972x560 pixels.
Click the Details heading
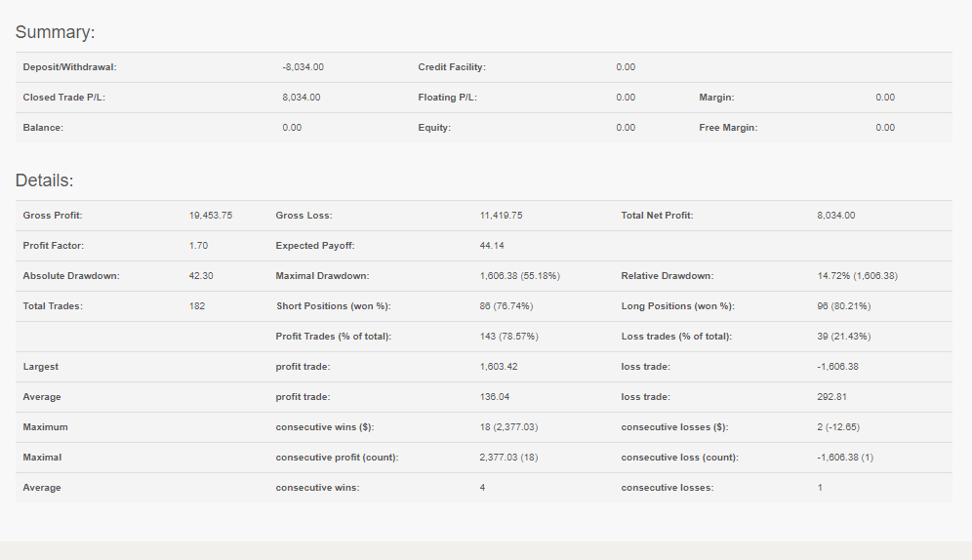[x=45, y=180]
